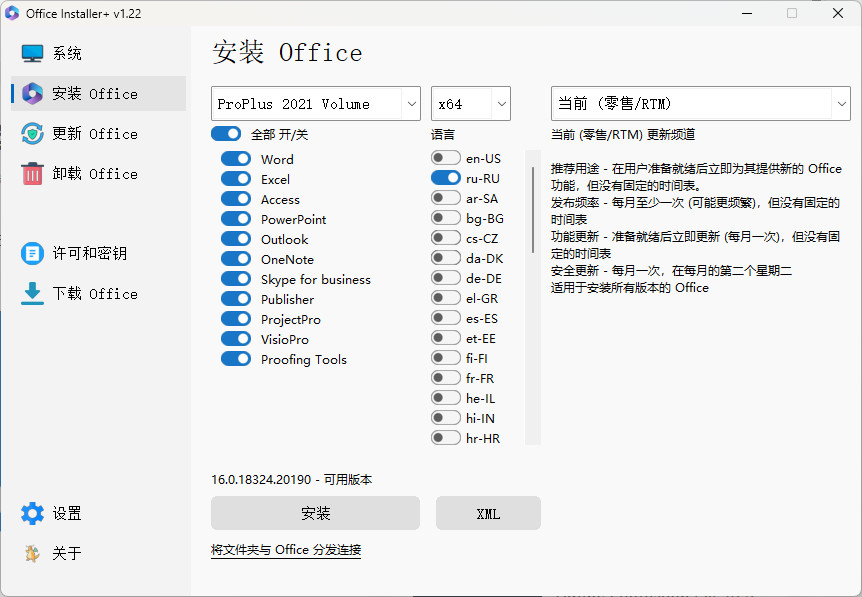Enable he-IL language toggle
Image resolution: width=862 pixels, height=597 pixels.
pyautogui.click(x=446, y=397)
